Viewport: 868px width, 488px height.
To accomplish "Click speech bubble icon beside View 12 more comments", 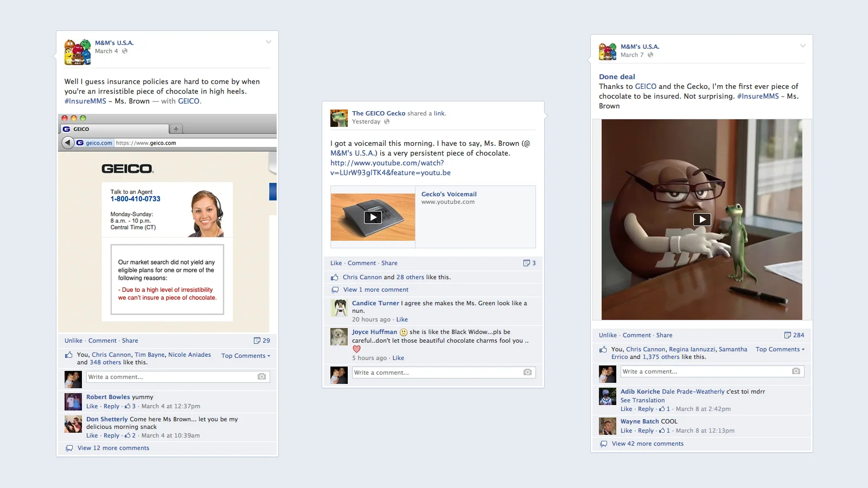I will [69, 448].
